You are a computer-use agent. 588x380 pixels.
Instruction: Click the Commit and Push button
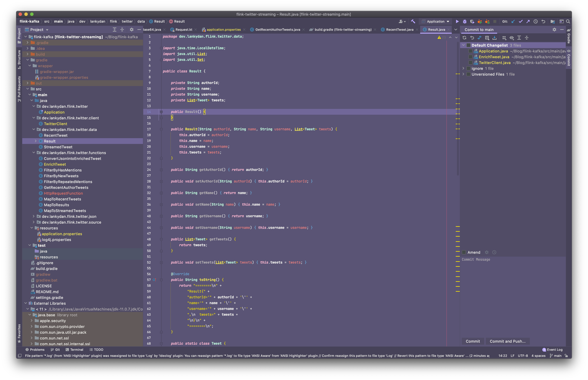(x=507, y=341)
